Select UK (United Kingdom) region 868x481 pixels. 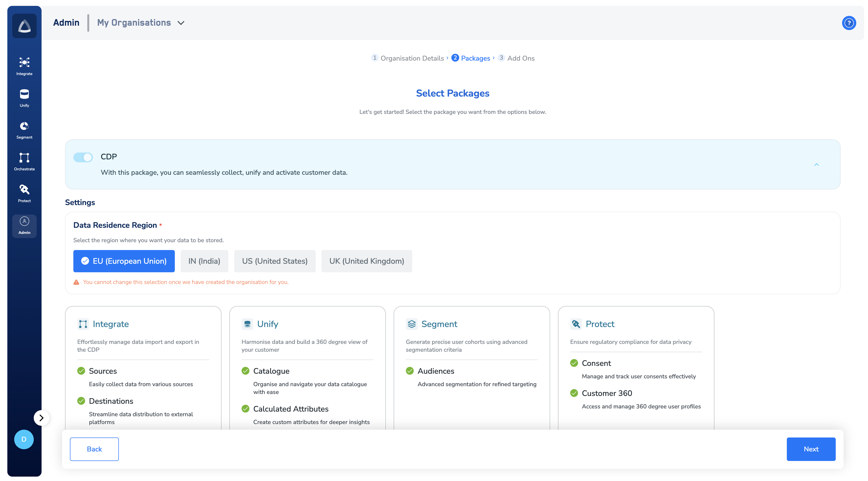click(x=366, y=261)
